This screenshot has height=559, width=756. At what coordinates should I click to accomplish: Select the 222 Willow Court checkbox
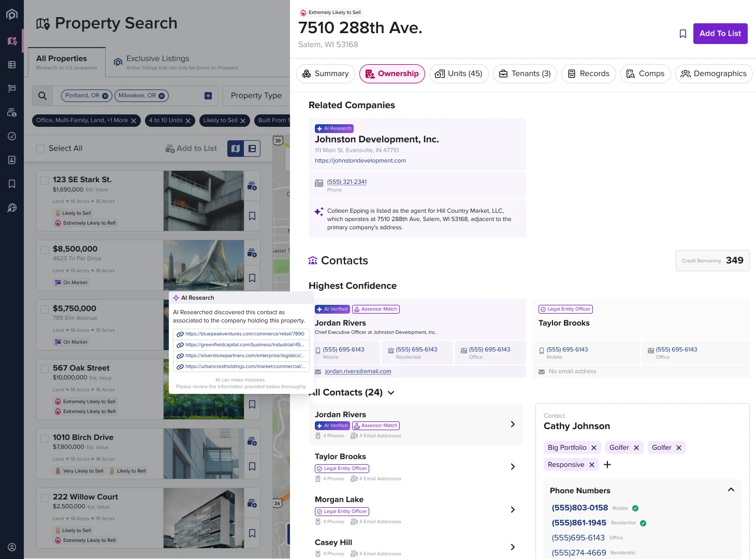click(45, 497)
